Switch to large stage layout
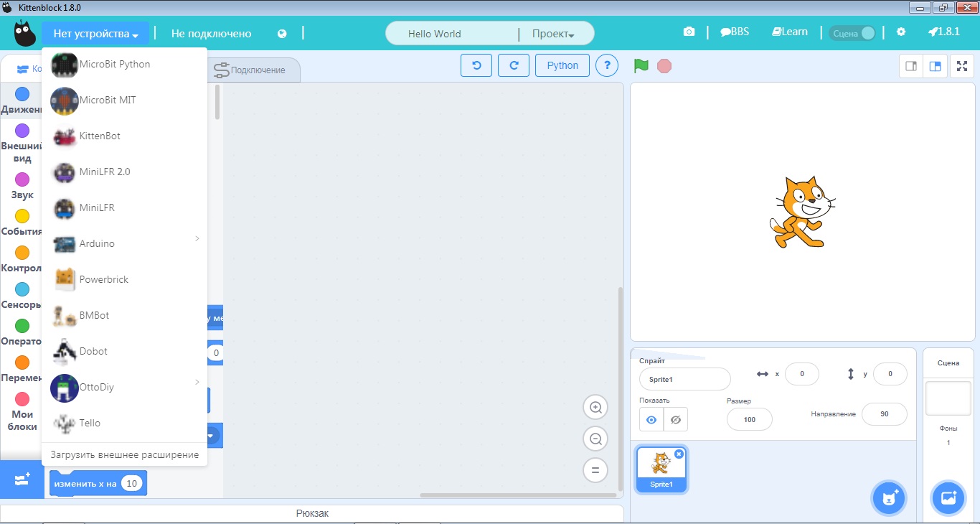The width and height of the screenshot is (980, 524). click(x=935, y=66)
